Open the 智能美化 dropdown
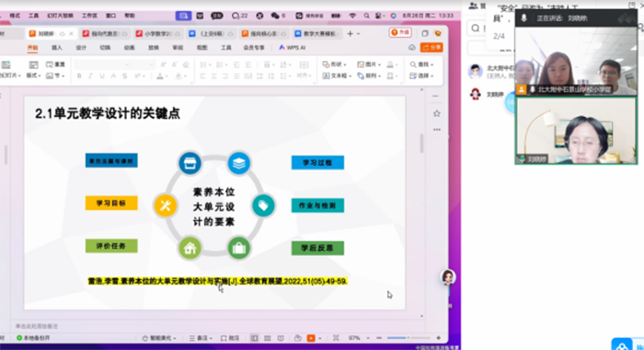The image size is (644, 350). coord(159,338)
